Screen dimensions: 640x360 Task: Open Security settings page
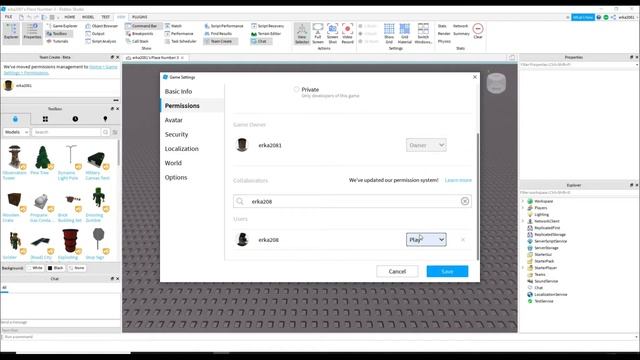coord(176,134)
